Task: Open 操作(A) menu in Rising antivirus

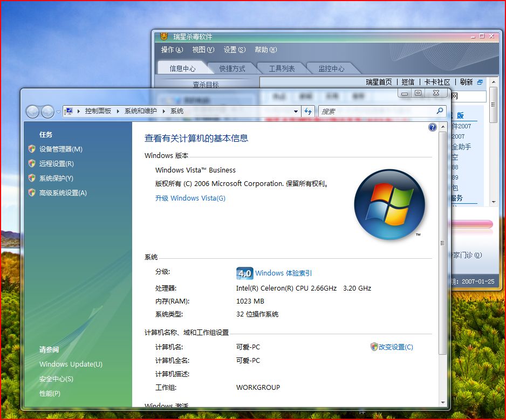Action: 172,50
